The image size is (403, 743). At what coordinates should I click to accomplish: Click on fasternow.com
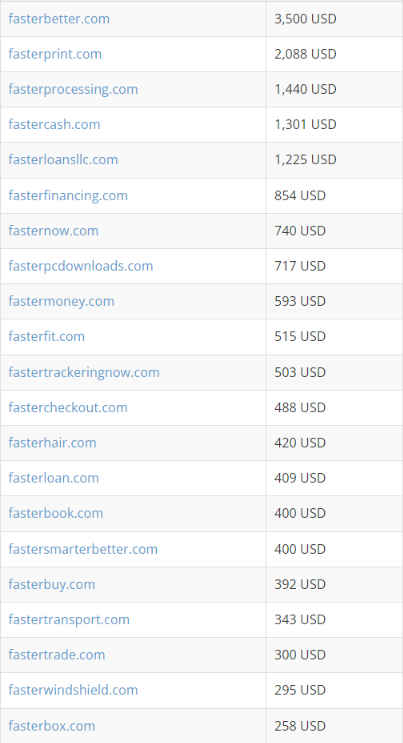(x=53, y=231)
